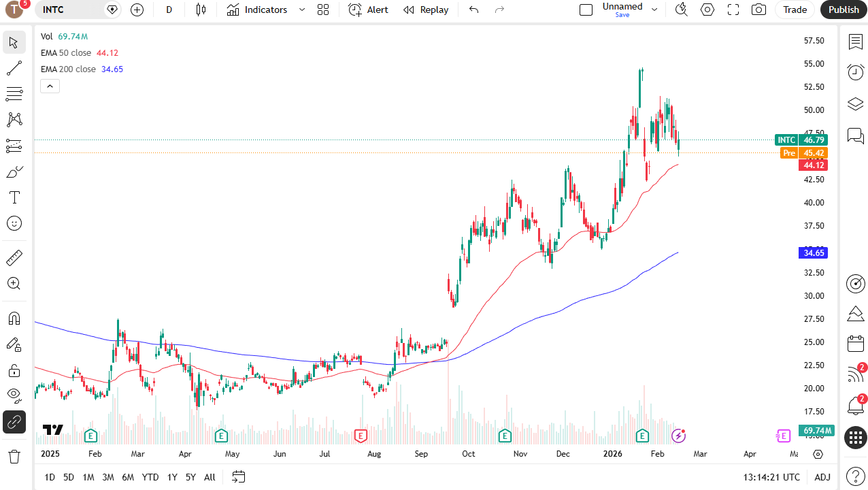The image size is (868, 490).
Task: Select the trend line drawing tool
Action: pos(14,68)
